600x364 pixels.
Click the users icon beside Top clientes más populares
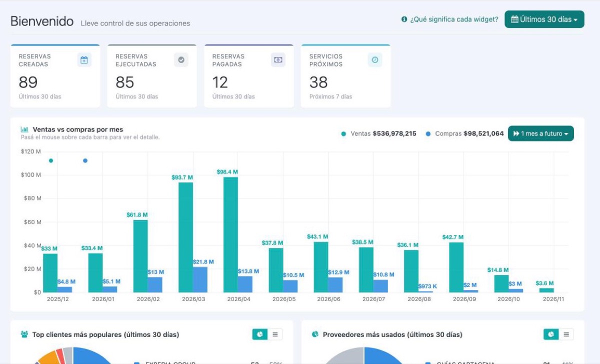tap(24, 334)
